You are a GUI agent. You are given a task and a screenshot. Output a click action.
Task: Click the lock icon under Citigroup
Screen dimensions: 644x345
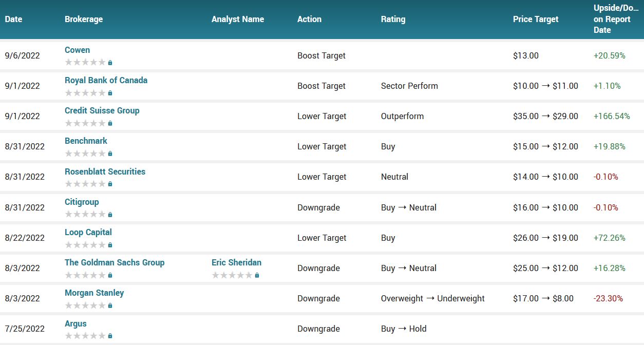(110, 215)
